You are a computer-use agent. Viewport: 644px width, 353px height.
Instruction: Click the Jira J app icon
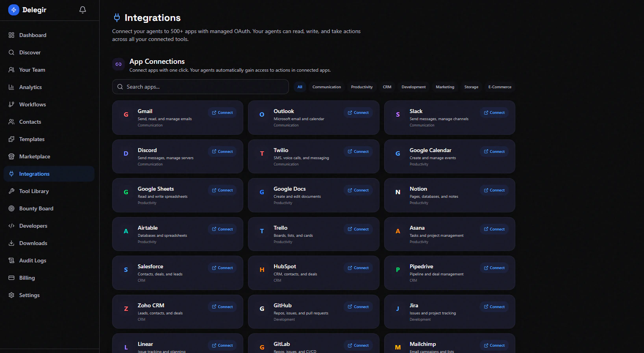click(398, 309)
